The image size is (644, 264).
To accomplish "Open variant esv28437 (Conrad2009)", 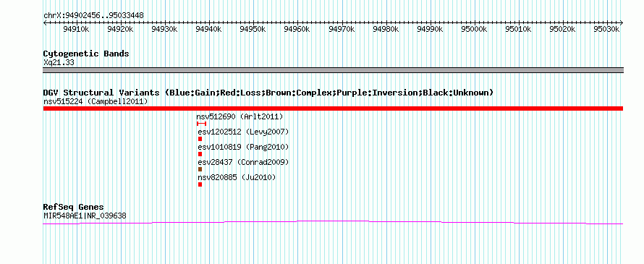I will [243, 162].
